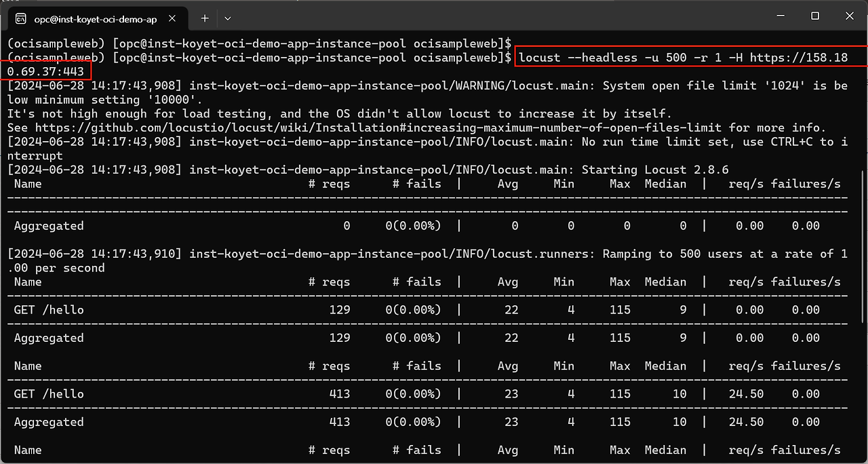
Task: Click the second GET /hello row
Action: [49, 394]
